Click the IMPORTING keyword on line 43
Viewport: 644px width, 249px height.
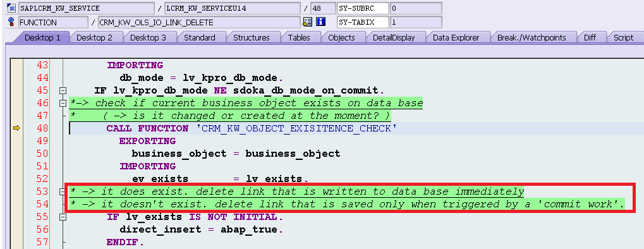pyautogui.click(x=135, y=65)
